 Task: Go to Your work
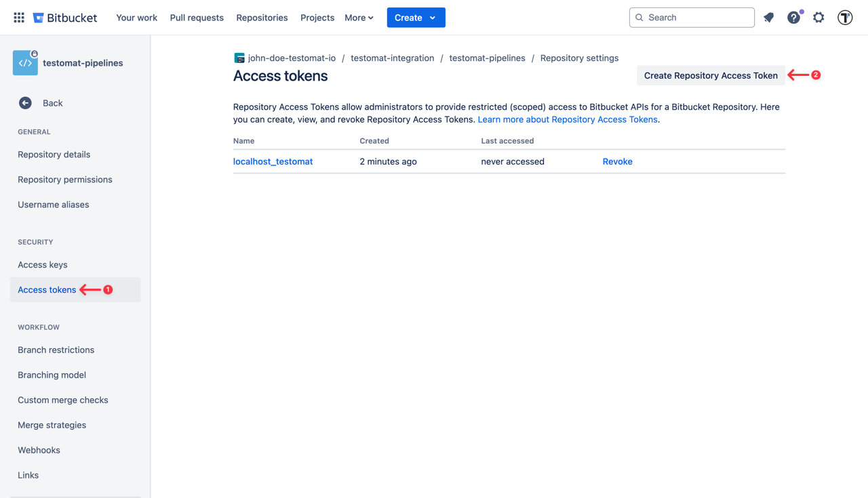(136, 18)
